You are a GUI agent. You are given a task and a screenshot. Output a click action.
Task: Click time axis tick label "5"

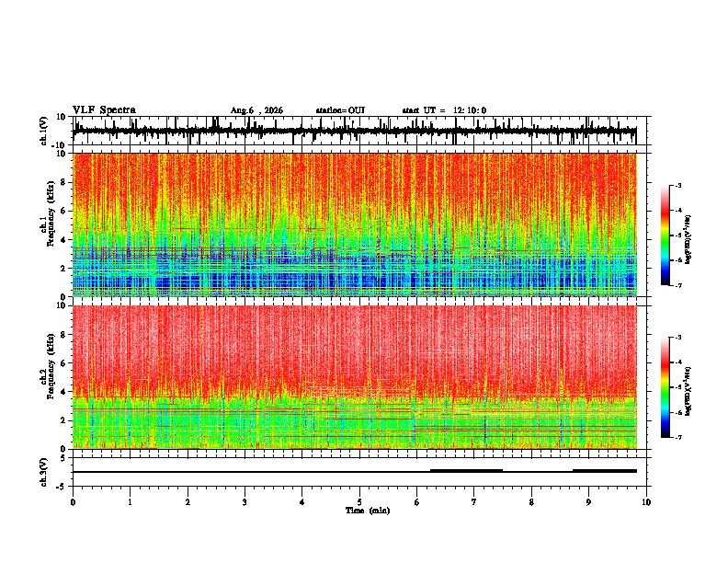[x=359, y=502]
